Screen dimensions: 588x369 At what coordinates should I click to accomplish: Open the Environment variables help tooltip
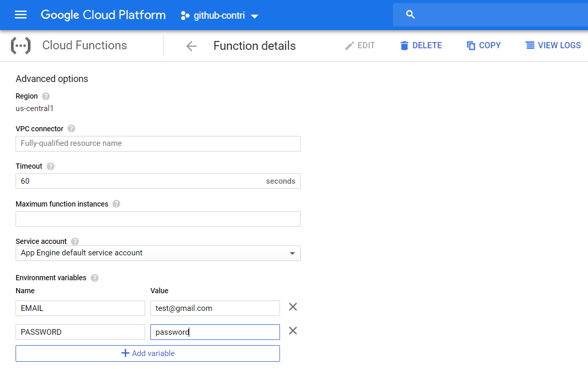94,278
